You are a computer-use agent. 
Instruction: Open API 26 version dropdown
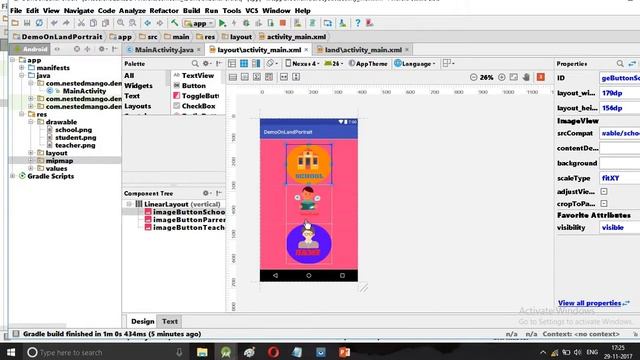tap(333, 64)
